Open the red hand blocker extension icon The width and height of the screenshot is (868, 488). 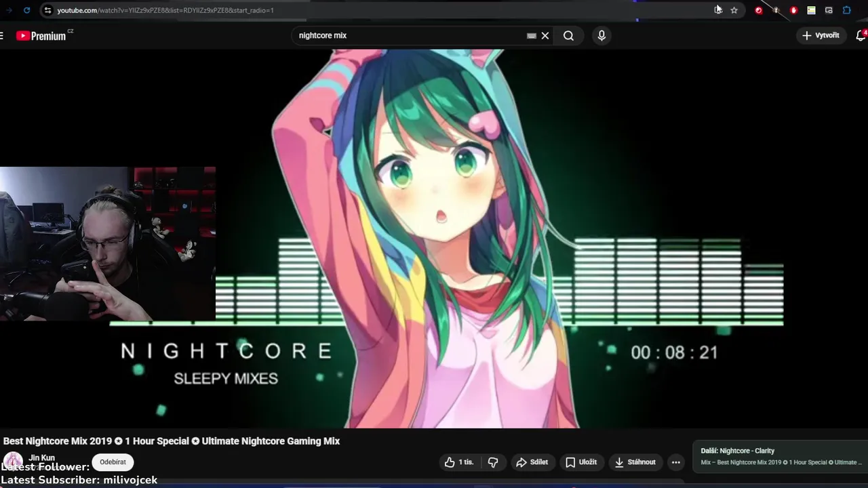pyautogui.click(x=793, y=10)
